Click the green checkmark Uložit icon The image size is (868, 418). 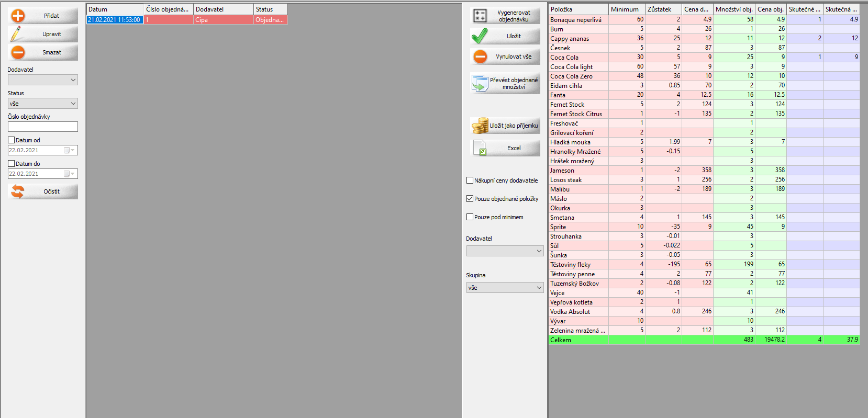click(x=480, y=36)
